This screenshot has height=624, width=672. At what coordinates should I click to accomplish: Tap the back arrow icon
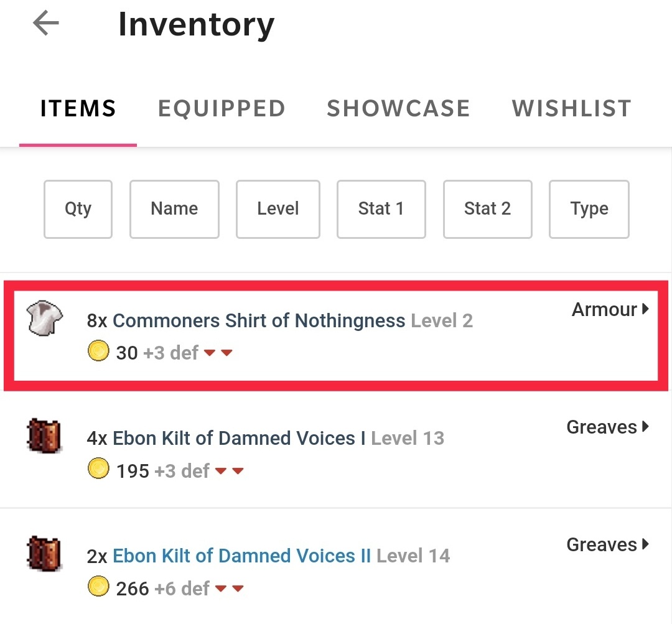click(45, 24)
